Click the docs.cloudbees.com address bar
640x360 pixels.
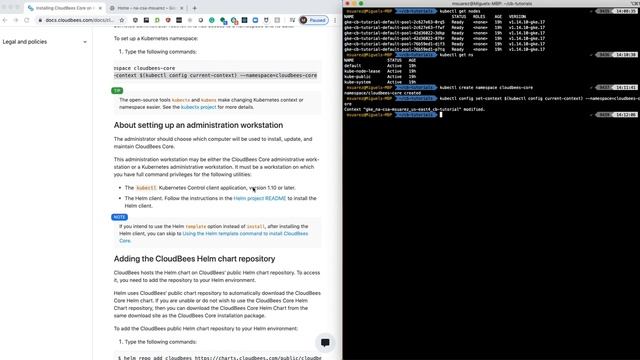(80, 20)
